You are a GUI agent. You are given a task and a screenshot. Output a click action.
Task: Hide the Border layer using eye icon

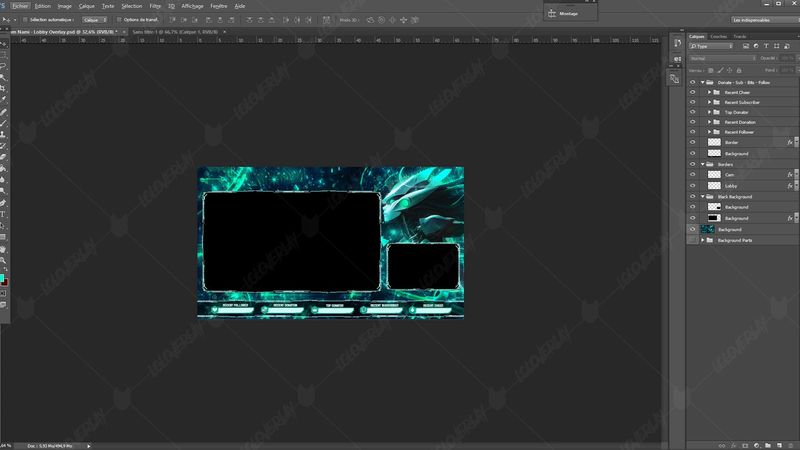691,142
